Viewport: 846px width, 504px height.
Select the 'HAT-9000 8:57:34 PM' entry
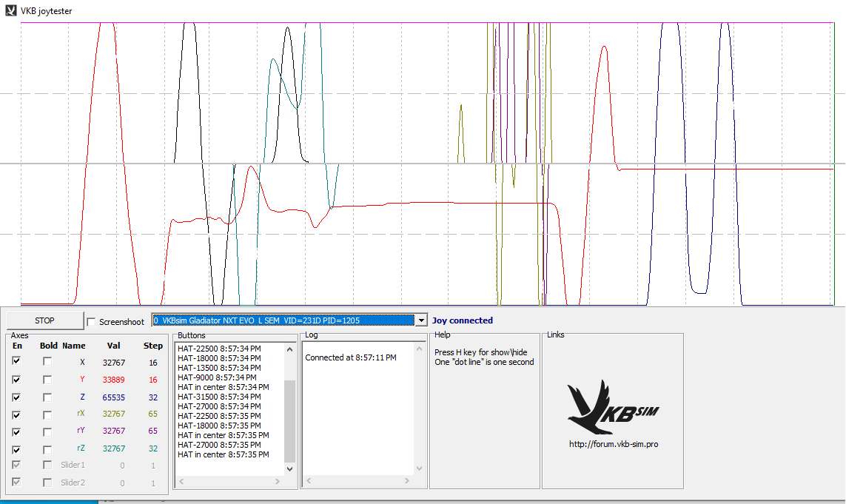click(x=217, y=377)
